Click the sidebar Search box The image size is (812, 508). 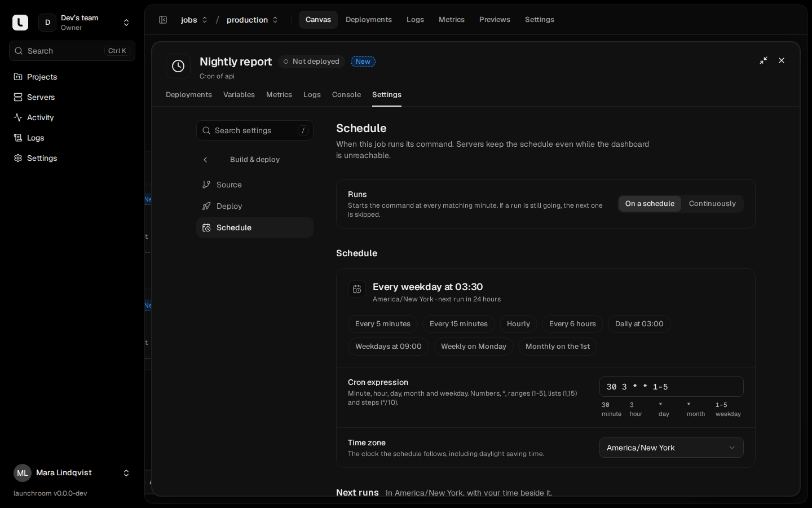[72, 51]
